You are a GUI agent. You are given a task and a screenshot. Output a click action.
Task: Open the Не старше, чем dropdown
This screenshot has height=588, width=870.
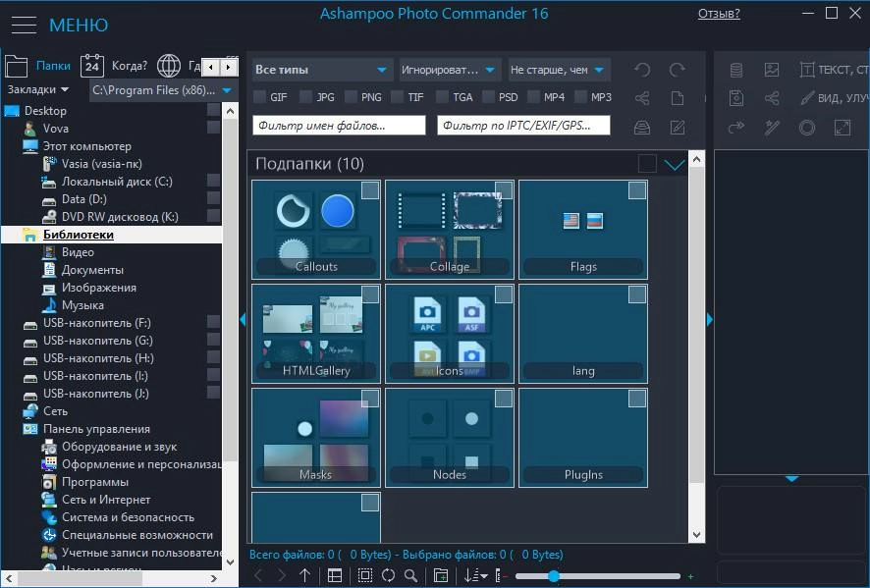click(x=560, y=70)
